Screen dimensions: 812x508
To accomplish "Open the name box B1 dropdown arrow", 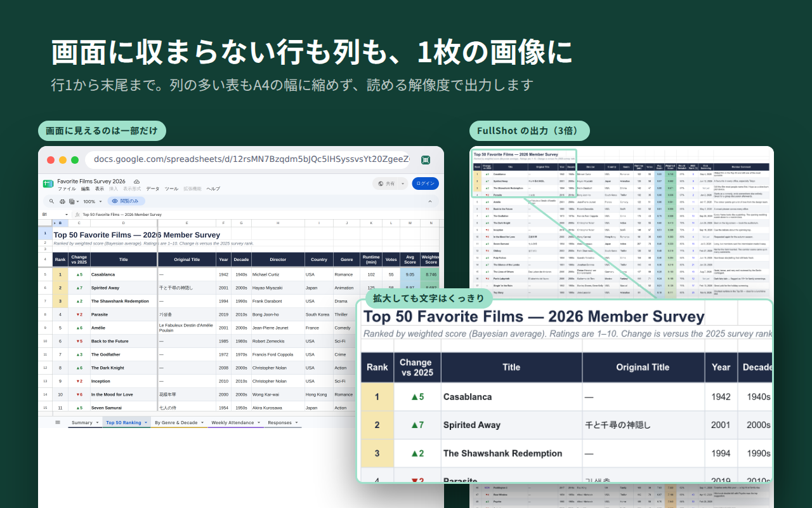I will pos(67,215).
